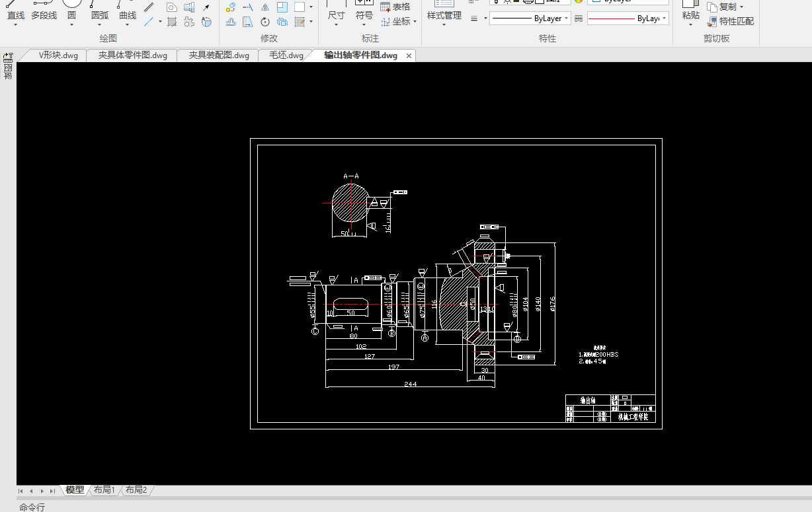Click the 特性匹配 match properties icon

point(712,21)
